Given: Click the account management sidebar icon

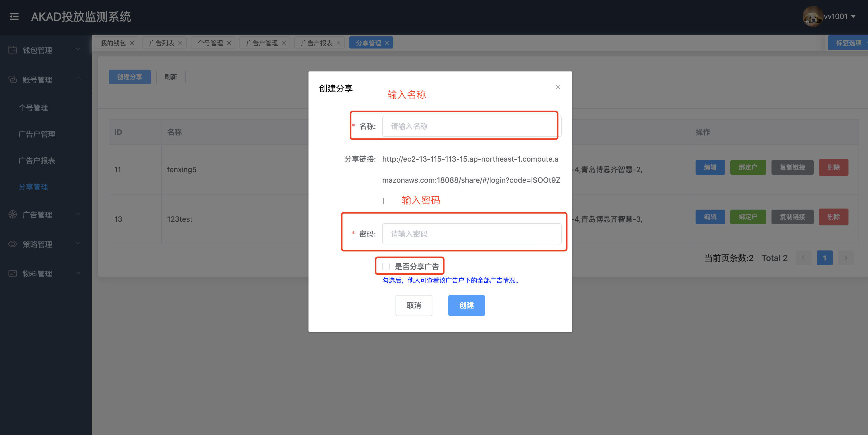Looking at the screenshot, I should (x=12, y=80).
